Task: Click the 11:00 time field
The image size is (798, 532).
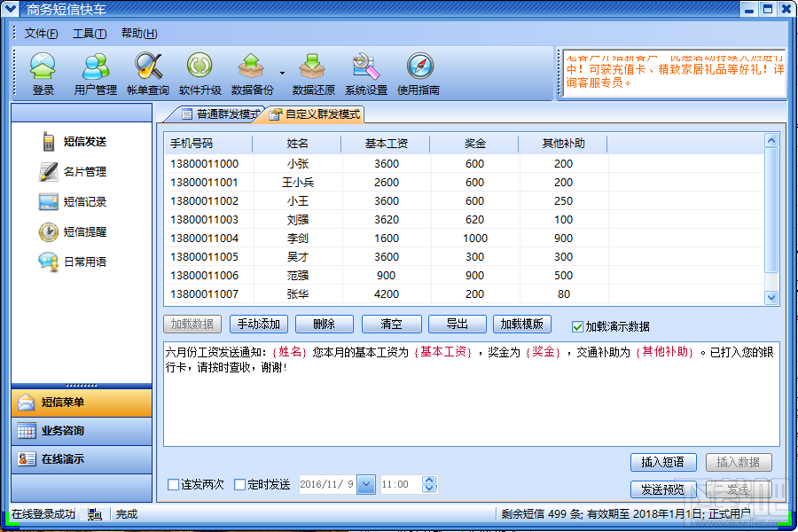Action: (x=401, y=484)
